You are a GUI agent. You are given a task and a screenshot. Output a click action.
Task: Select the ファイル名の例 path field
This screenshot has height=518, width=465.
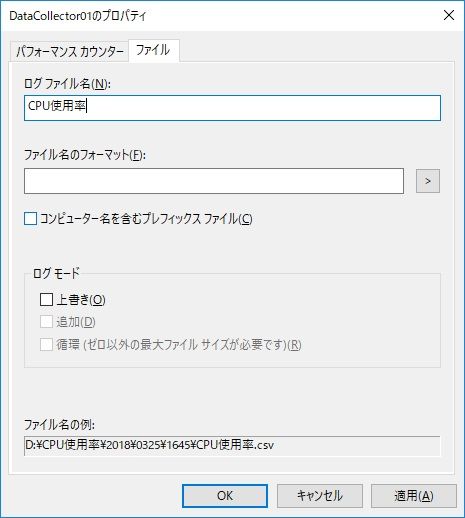pyautogui.click(x=232, y=446)
